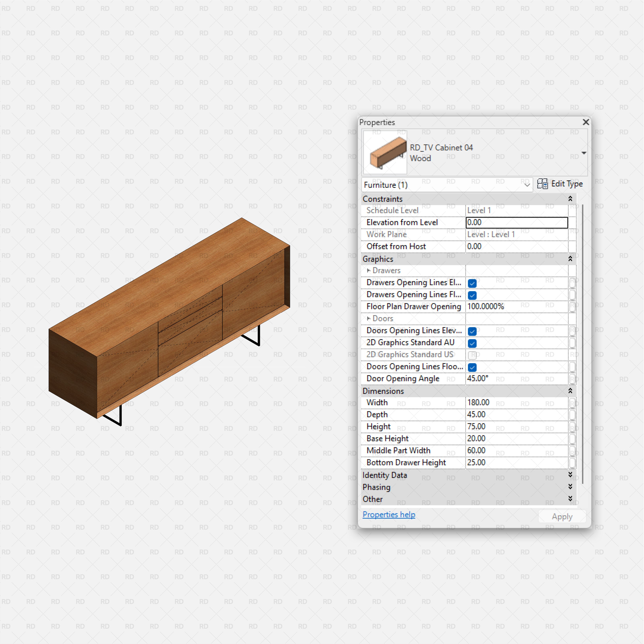Image resolution: width=644 pixels, height=644 pixels.
Task: Expand the Doors parameter group
Action: point(370,319)
